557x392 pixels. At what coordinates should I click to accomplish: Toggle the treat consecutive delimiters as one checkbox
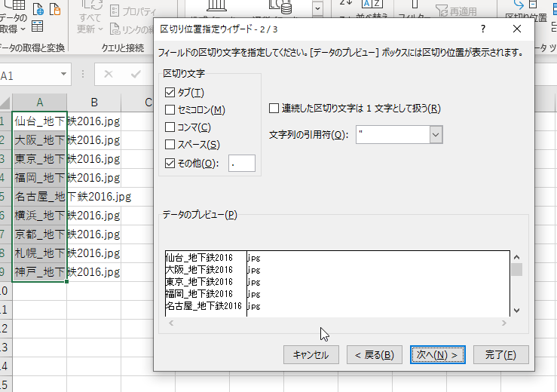(x=274, y=109)
